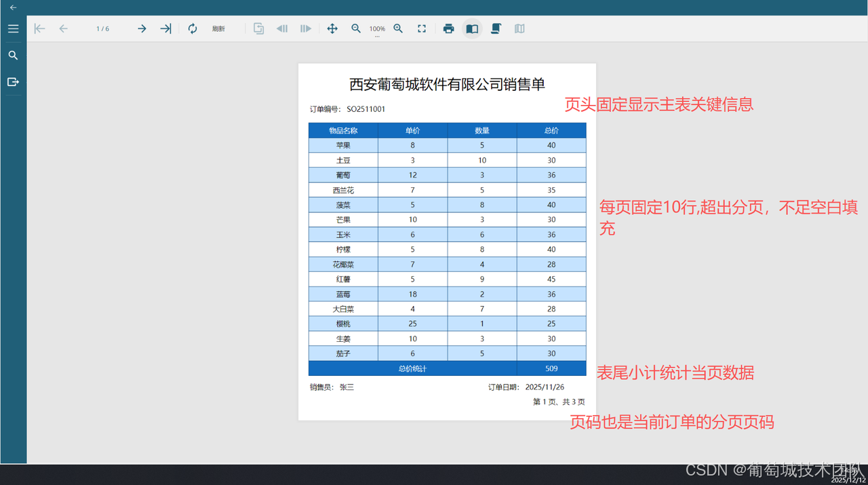Export the report via the sidebar export icon
This screenshot has height=485, width=868.
click(13, 81)
